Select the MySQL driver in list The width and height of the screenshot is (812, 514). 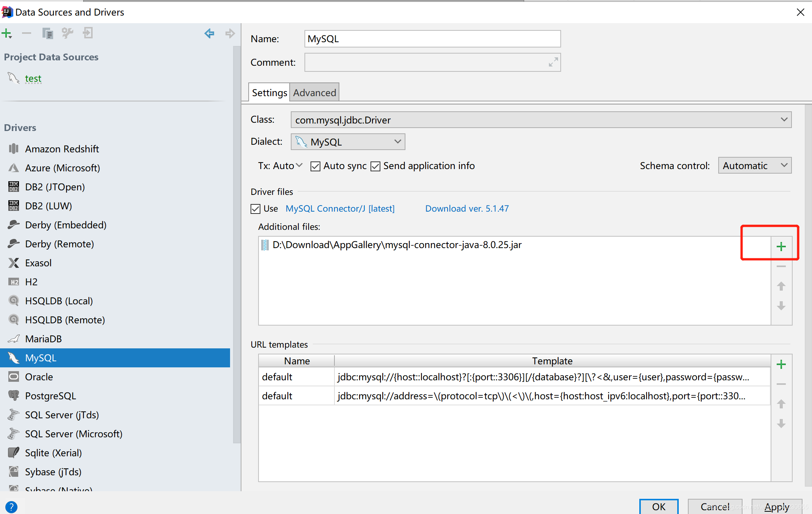[x=115, y=358]
